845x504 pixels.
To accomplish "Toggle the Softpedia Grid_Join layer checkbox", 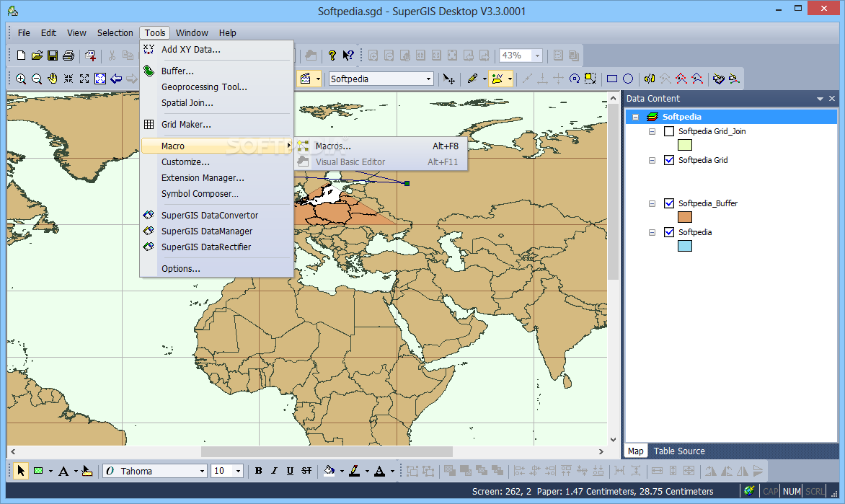I will (669, 131).
